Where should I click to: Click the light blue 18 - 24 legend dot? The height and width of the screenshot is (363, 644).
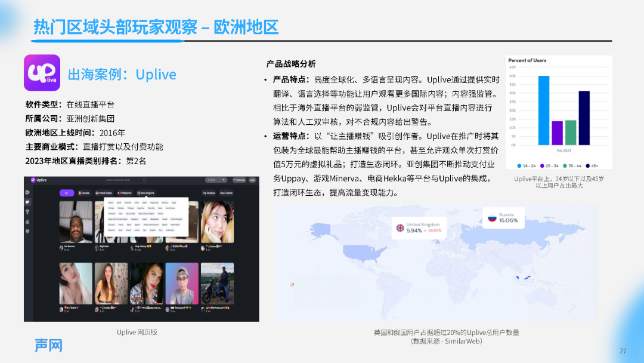pos(519,165)
